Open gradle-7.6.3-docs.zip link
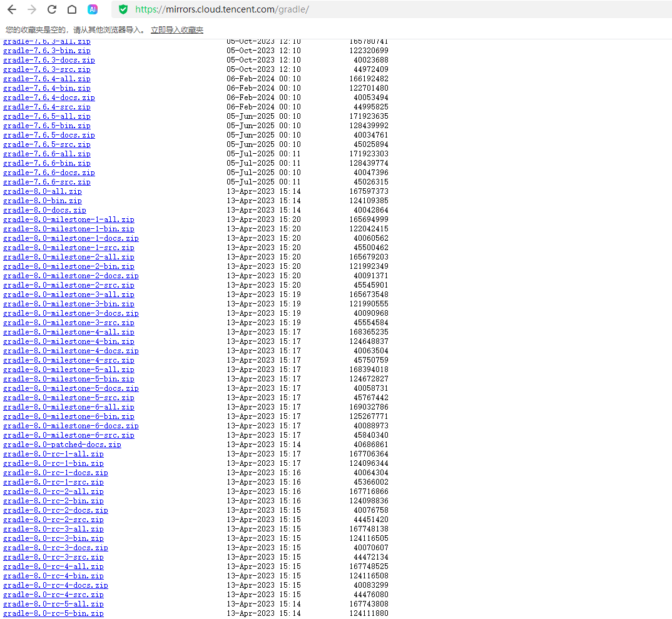The height and width of the screenshot is (619, 672). (49, 60)
